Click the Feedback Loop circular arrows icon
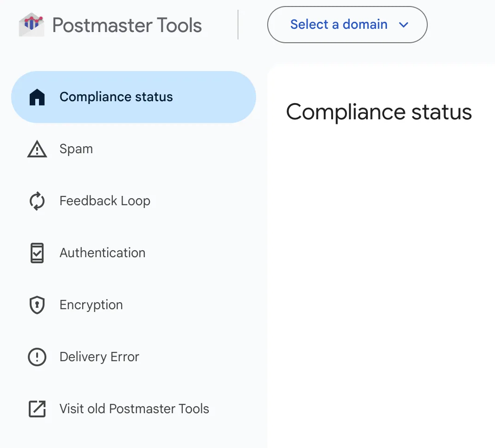This screenshot has width=495, height=448. [37, 201]
